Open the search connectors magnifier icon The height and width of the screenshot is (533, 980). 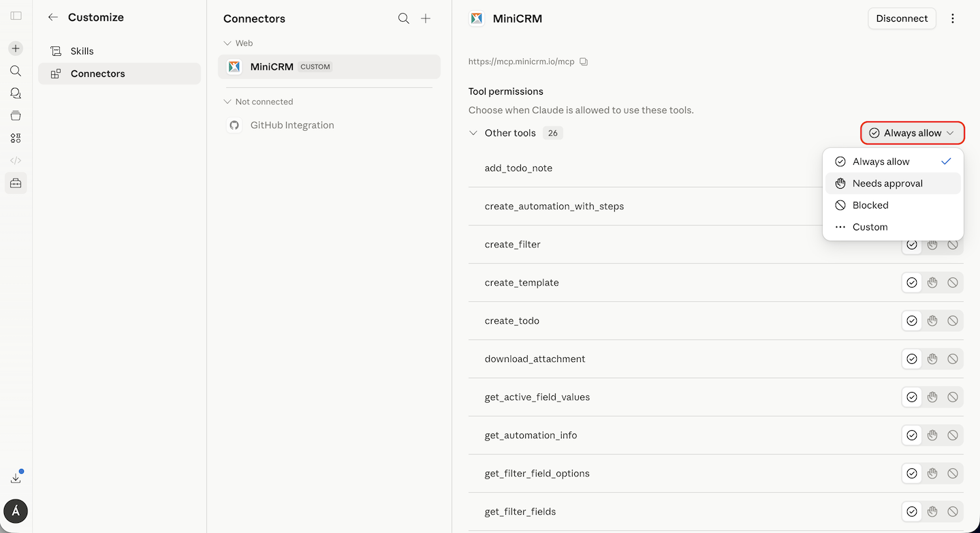tap(404, 18)
